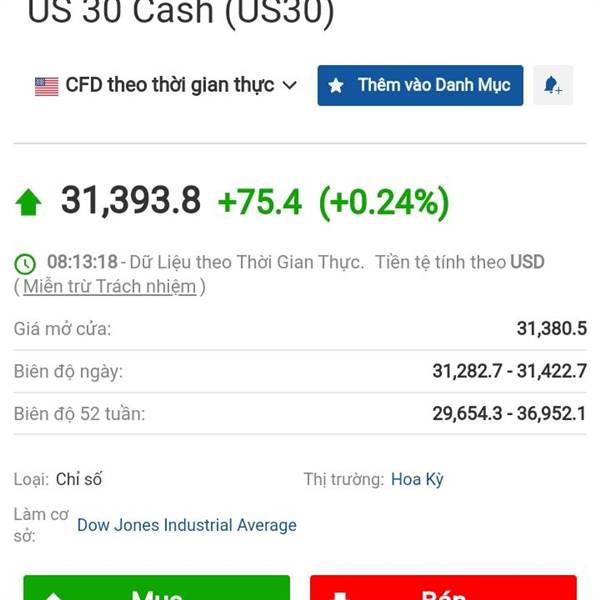Image resolution: width=600 pixels, height=600 pixels.
Task: Click the Biên độ 52 tuần value
Action: [x=509, y=414]
